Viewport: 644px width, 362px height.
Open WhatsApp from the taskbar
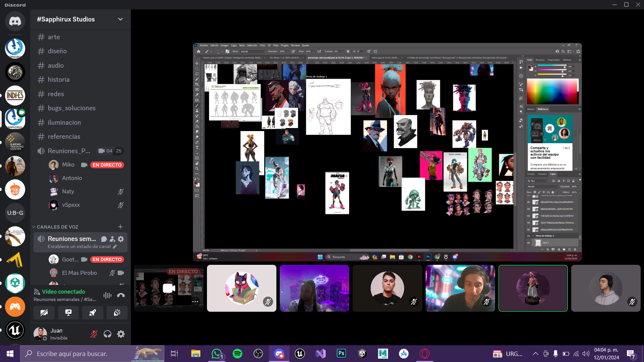pos(217,354)
